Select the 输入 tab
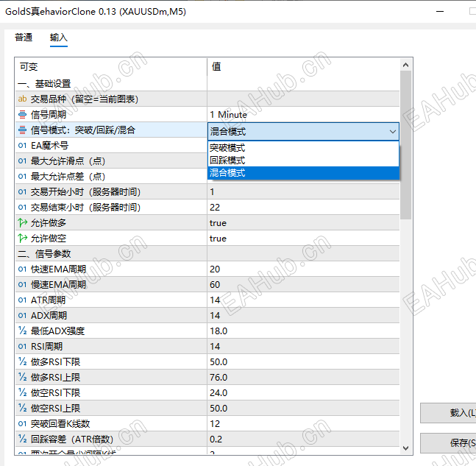The image size is (476, 466). click(x=59, y=38)
